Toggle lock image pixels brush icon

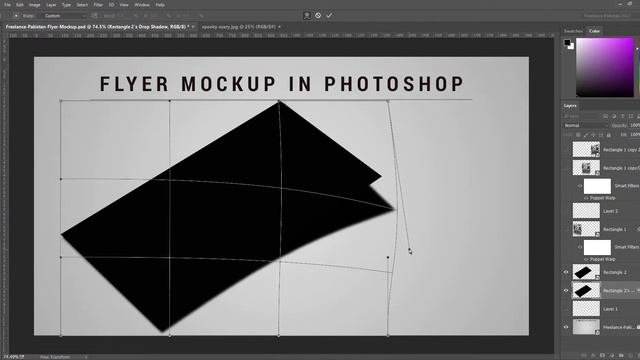586,135
